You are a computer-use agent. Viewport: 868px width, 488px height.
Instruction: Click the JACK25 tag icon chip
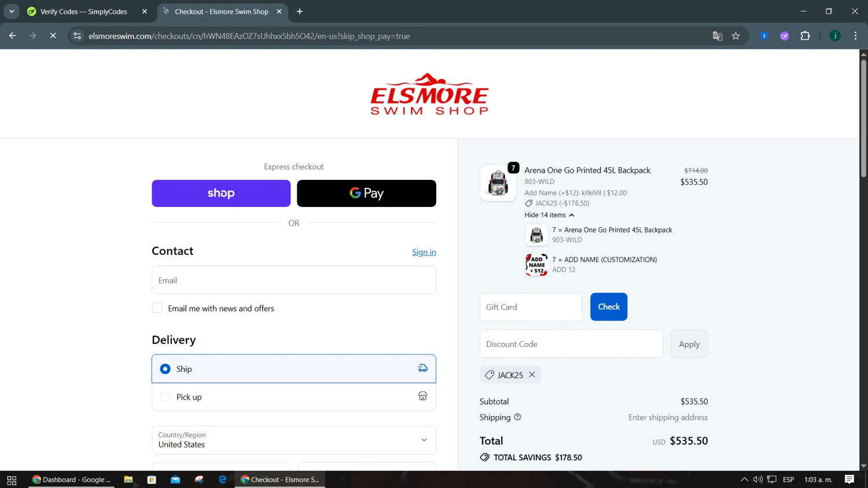pos(490,375)
